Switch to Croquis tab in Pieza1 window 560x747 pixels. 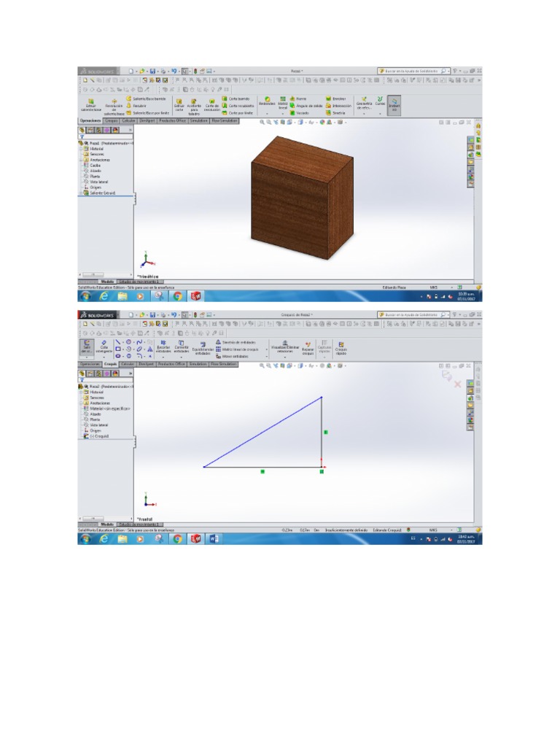tap(112, 121)
